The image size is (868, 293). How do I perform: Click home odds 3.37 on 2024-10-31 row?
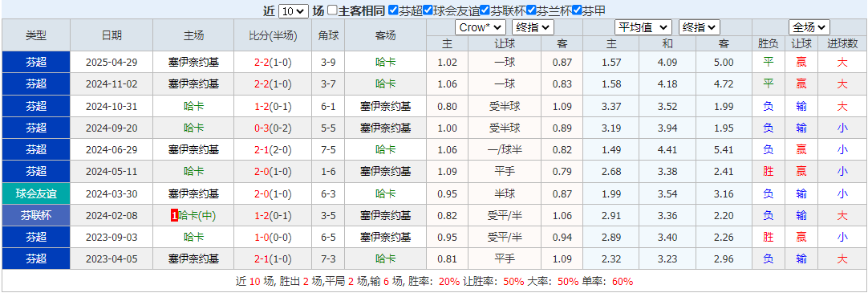tap(611, 106)
